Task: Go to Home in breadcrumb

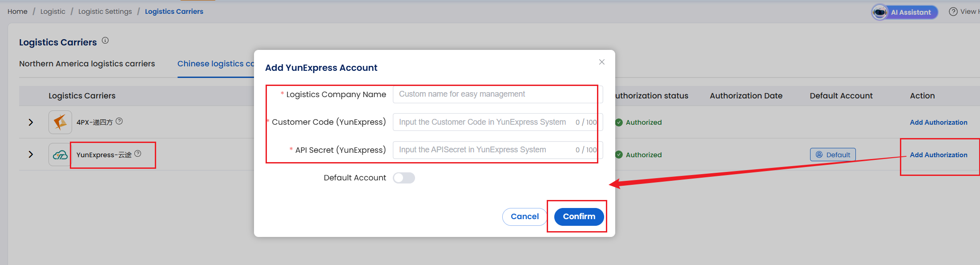Action: click(x=17, y=12)
